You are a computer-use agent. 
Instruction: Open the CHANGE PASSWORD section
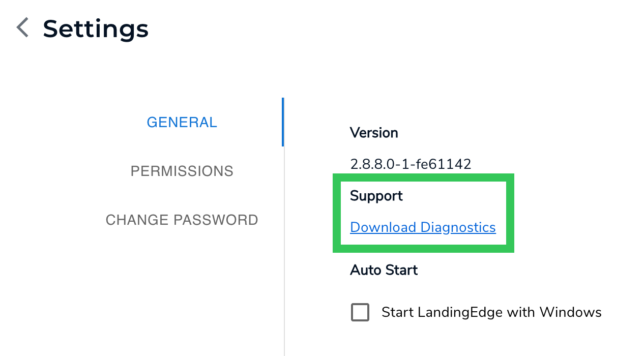click(x=182, y=220)
